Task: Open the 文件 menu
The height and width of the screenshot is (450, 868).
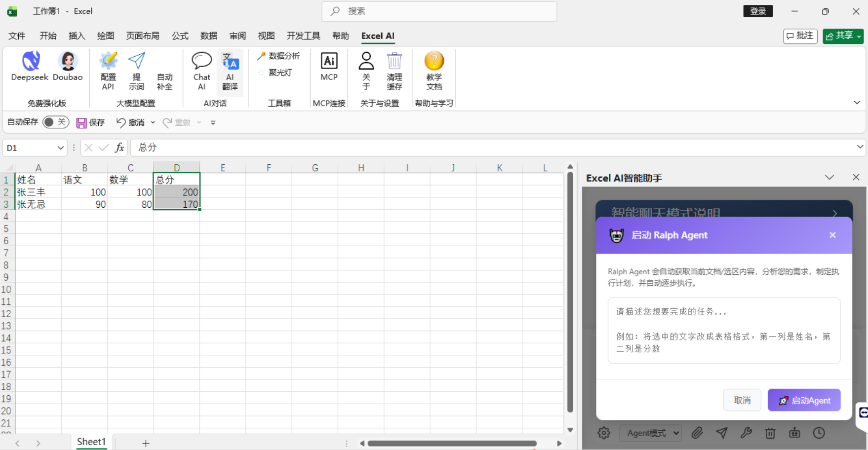Action: pos(17,36)
